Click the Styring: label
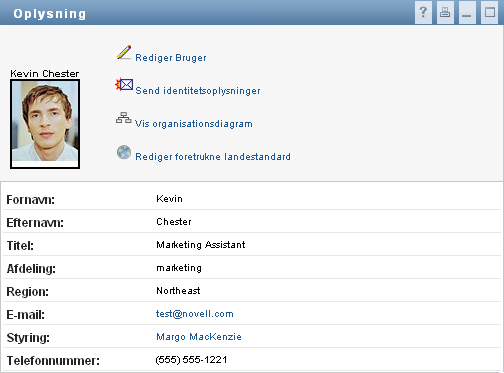504x373 pixels. click(28, 338)
